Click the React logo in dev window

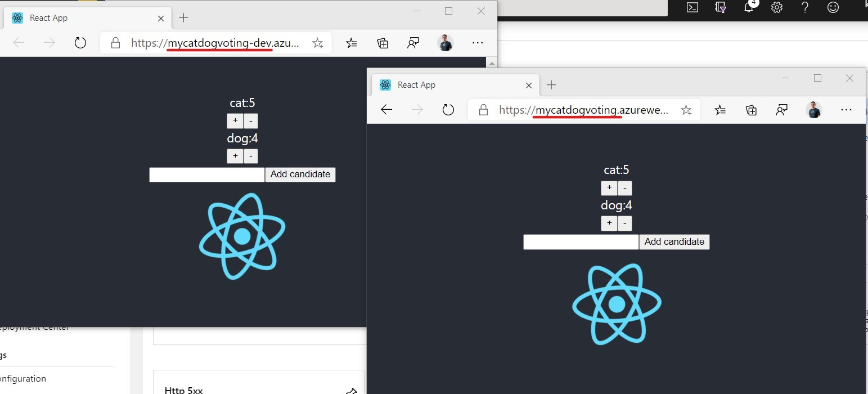coord(242,236)
